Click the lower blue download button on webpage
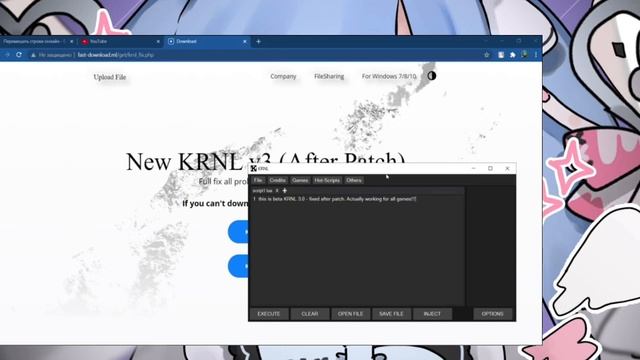This screenshot has height=360, width=640. coord(238,266)
